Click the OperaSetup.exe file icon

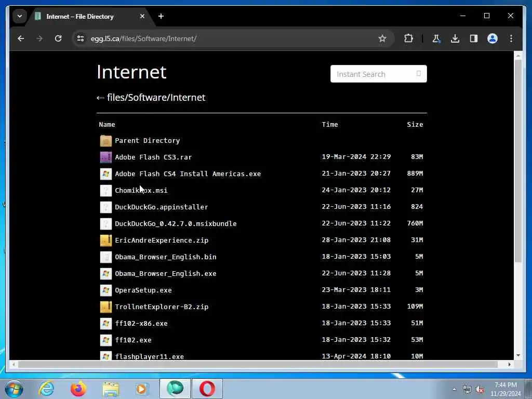point(106,290)
